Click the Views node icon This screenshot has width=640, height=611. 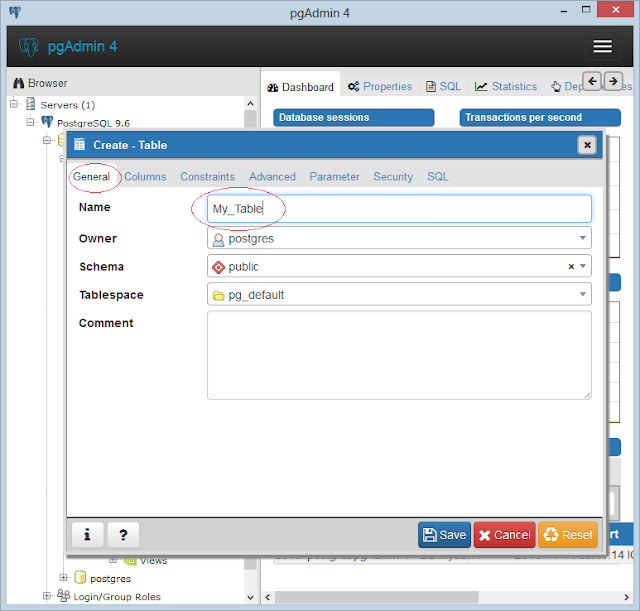point(131,561)
